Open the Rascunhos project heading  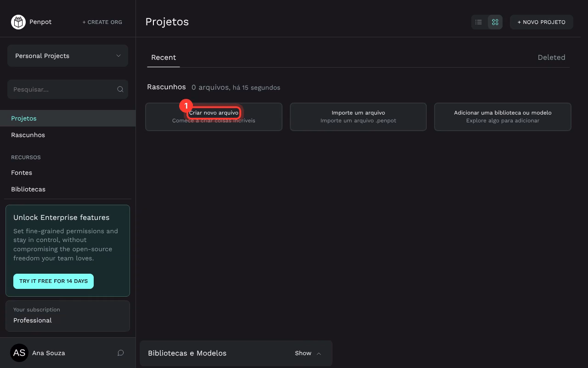pyautogui.click(x=166, y=87)
